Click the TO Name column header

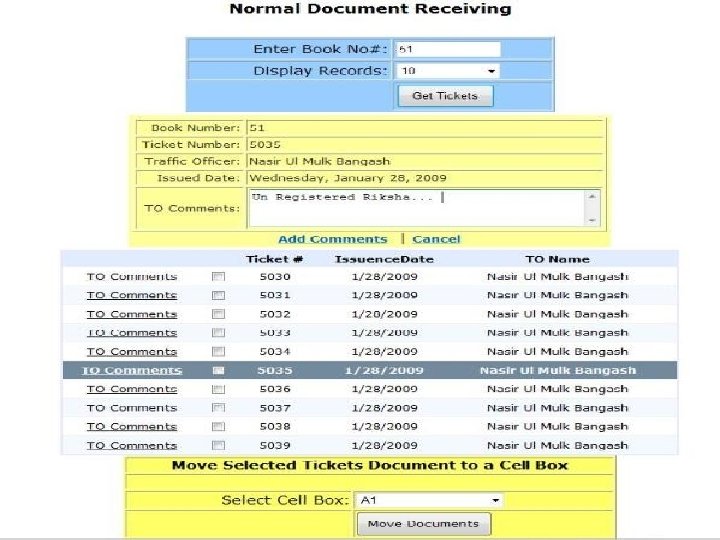[557, 259]
